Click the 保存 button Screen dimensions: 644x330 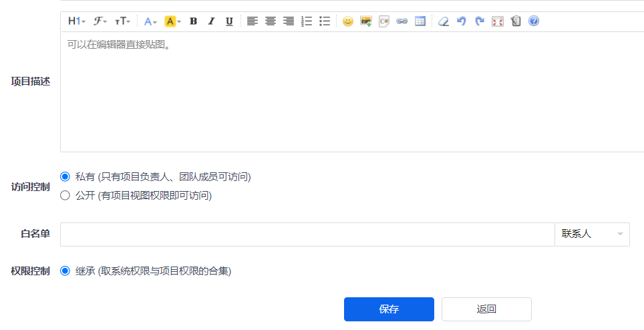point(389,309)
